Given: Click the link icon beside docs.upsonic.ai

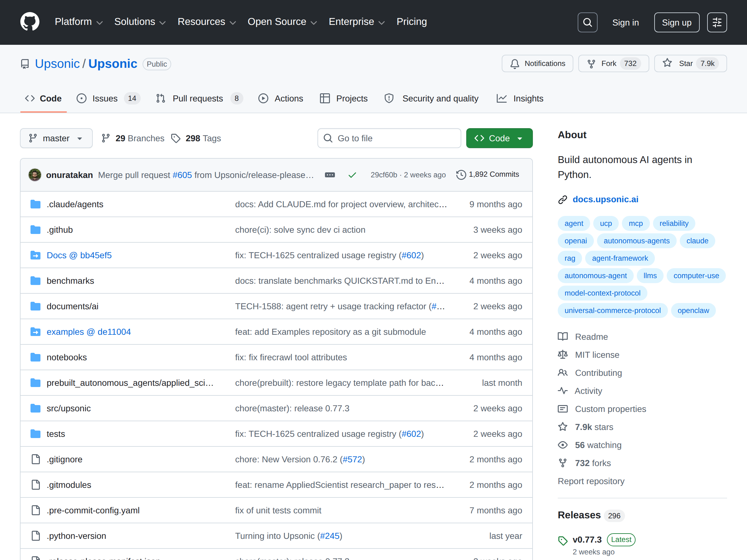Looking at the screenshot, I should coord(563,199).
